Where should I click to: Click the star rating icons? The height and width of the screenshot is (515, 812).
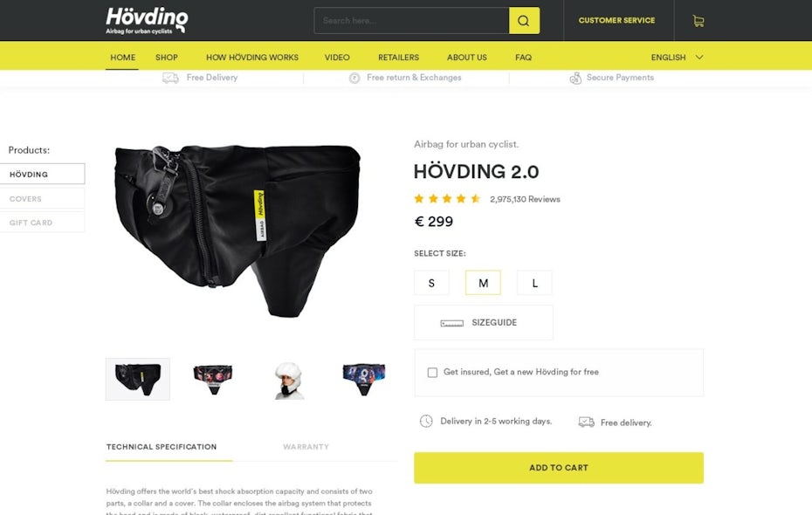tap(447, 199)
